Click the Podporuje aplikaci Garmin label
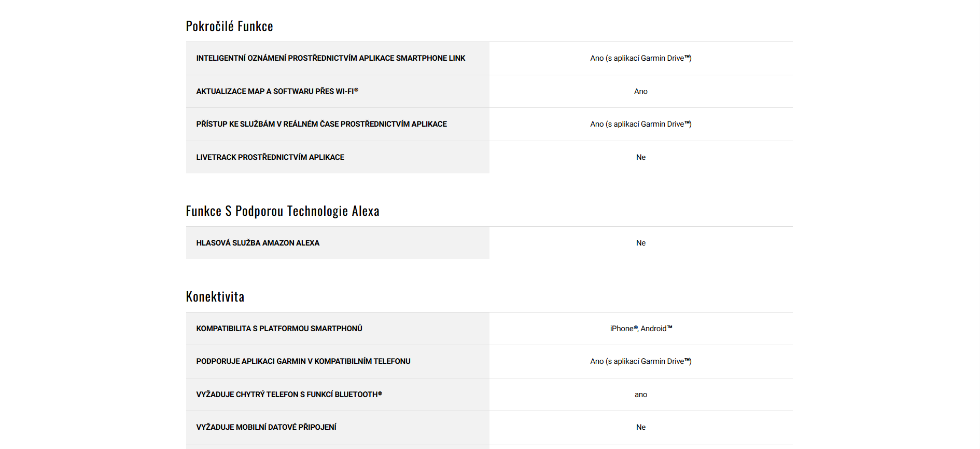The width and height of the screenshot is (980, 449). point(303,361)
